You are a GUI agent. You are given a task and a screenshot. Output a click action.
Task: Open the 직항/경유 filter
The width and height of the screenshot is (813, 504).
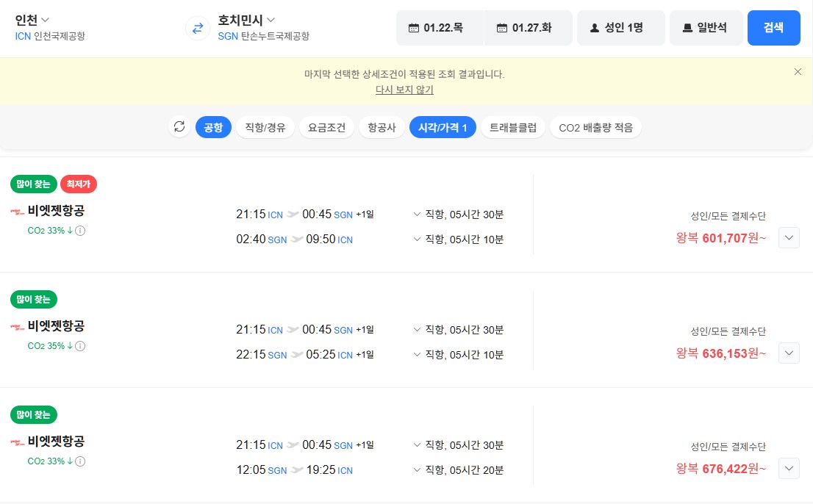(265, 127)
